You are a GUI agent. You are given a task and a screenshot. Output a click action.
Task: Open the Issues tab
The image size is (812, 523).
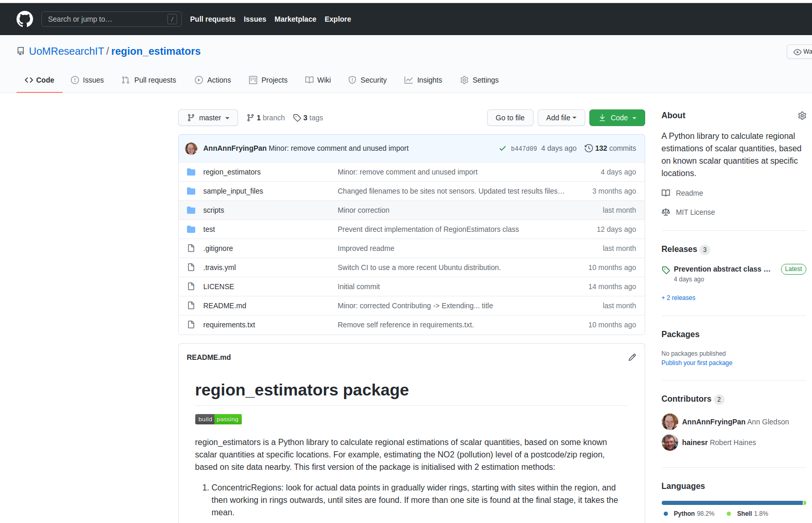87,80
